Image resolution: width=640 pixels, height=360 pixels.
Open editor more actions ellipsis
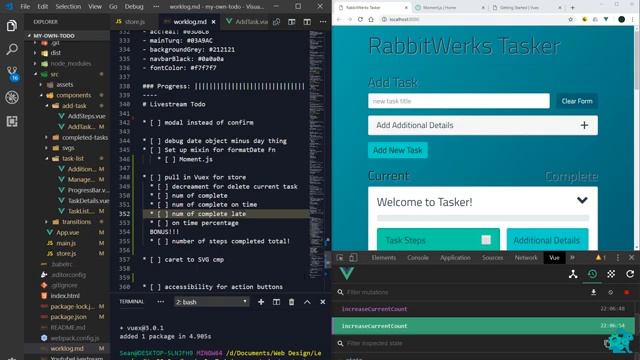(x=323, y=22)
